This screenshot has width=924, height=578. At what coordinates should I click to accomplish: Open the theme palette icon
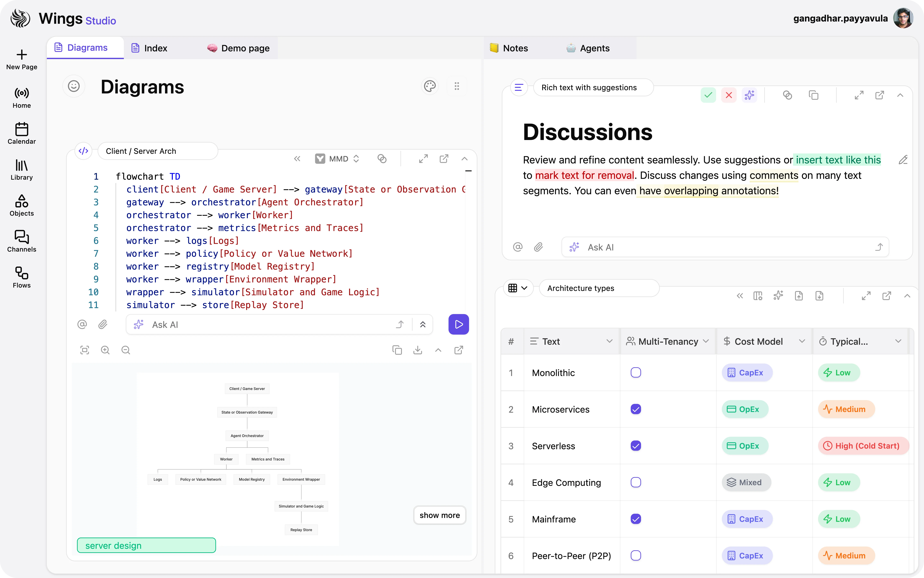pyautogui.click(x=430, y=86)
